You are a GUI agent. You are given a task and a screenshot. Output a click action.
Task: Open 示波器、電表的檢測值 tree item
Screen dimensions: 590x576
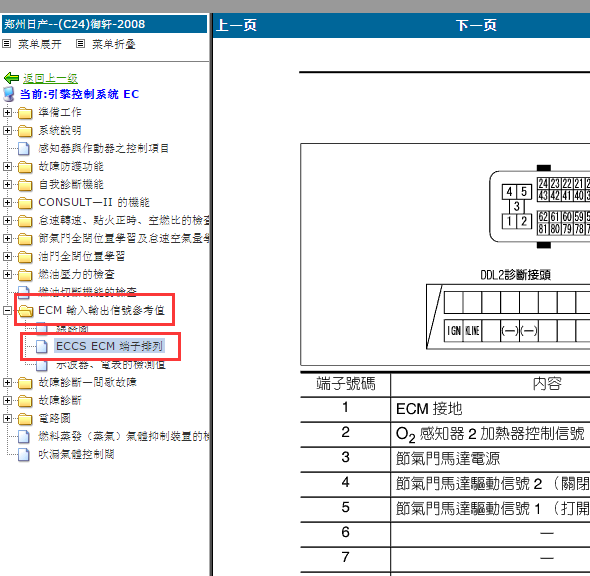111,364
